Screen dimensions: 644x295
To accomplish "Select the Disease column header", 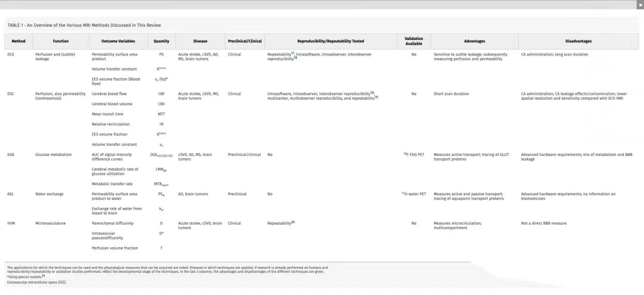I will (x=200, y=41).
